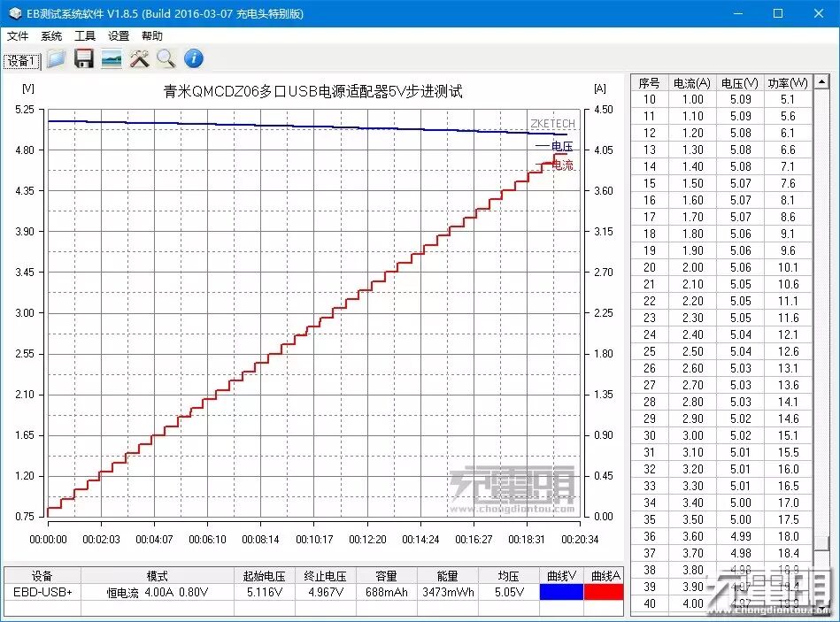Click power value 17.5 in row 35
Viewport: 840px width, 622px height.
[x=788, y=519]
